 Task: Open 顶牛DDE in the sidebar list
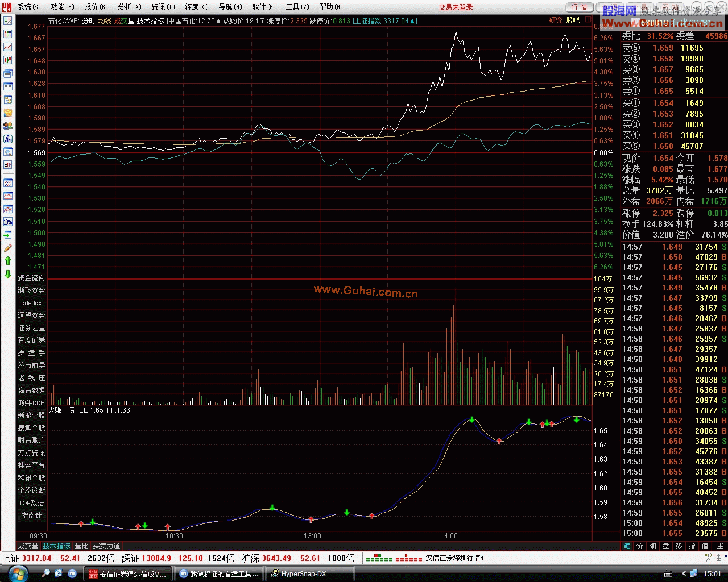point(31,403)
